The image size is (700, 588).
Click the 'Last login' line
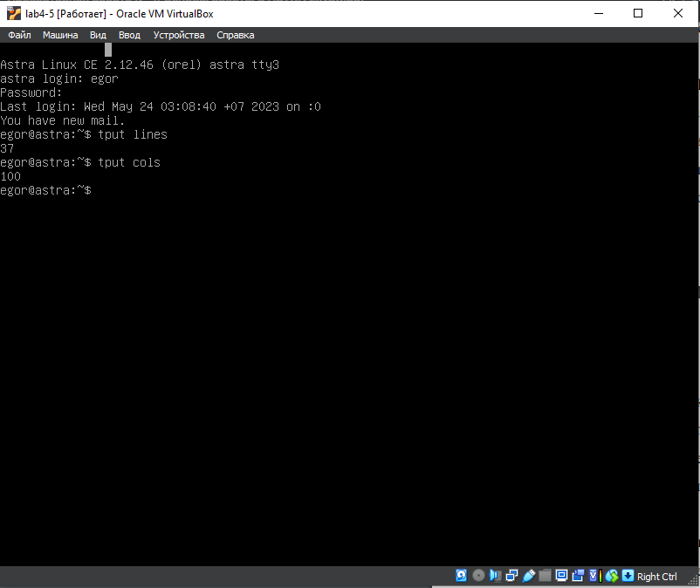click(161, 106)
